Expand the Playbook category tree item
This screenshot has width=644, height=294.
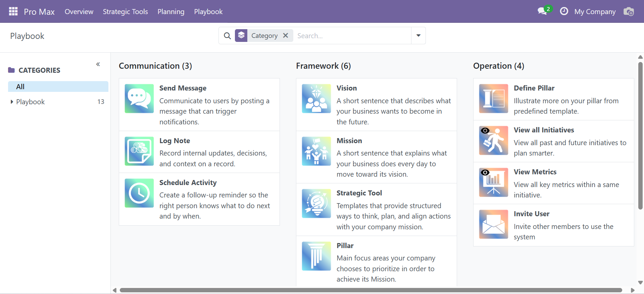point(12,102)
